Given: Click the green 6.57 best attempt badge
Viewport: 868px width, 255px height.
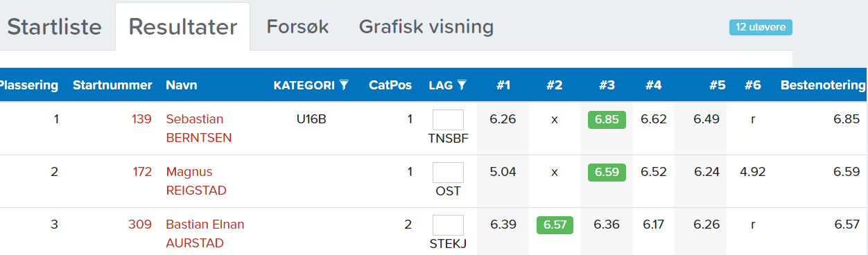Looking at the screenshot, I should pyautogui.click(x=555, y=225).
